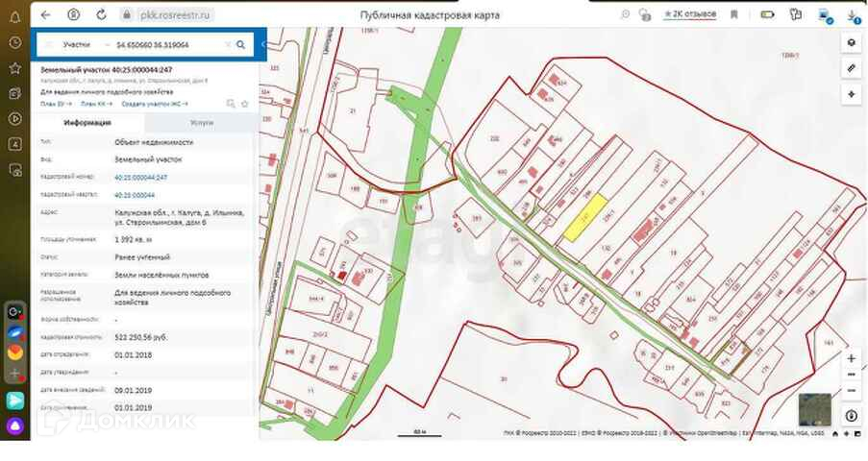Zoom out the map with minus

pyautogui.click(x=852, y=391)
